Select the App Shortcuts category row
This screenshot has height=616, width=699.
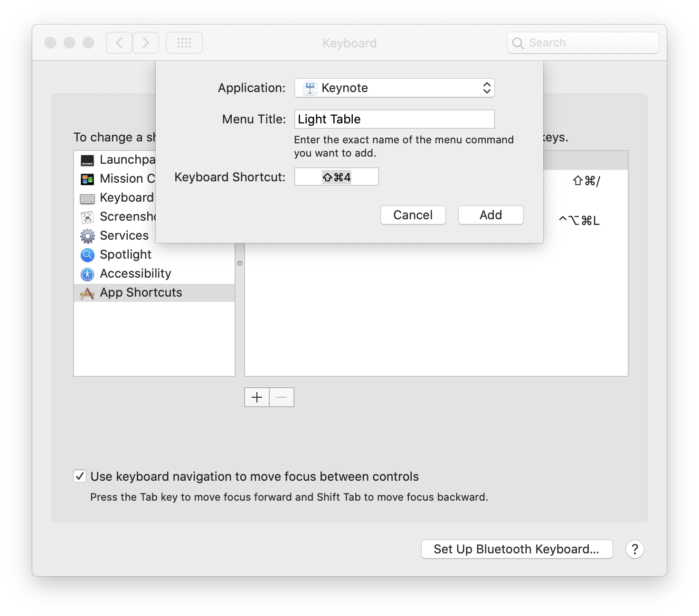coord(154,292)
